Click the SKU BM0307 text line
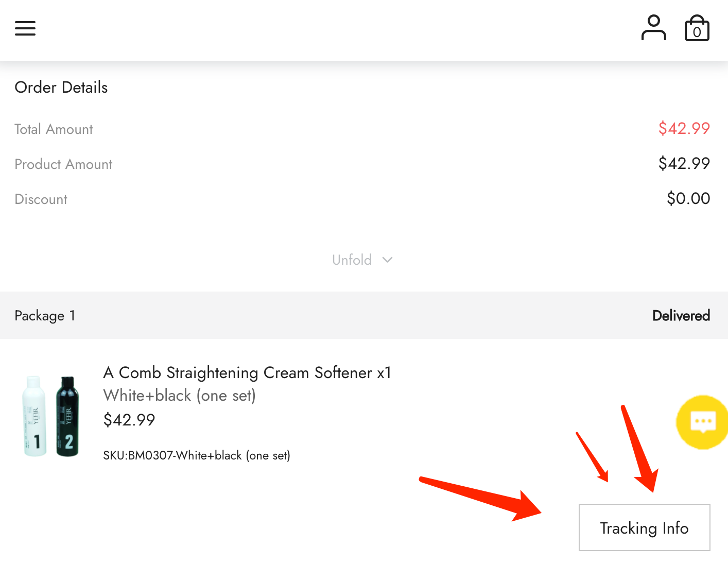Viewport: 728px width, 580px height. (x=197, y=455)
